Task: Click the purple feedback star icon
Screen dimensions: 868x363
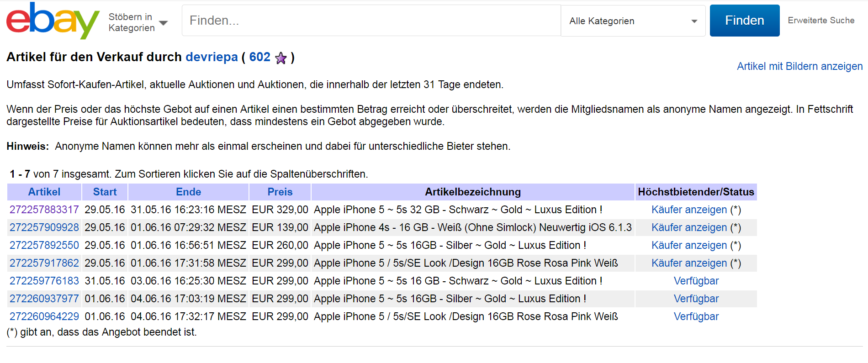Action: pos(281,58)
